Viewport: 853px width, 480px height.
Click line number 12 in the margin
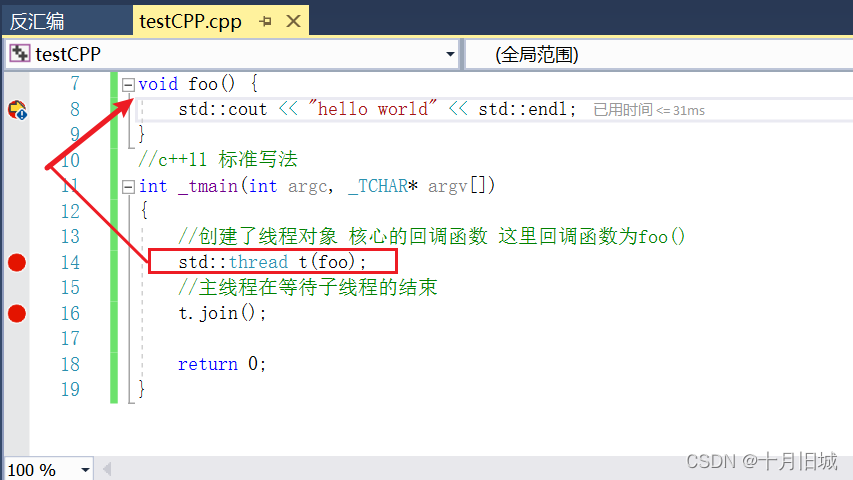(x=70, y=211)
